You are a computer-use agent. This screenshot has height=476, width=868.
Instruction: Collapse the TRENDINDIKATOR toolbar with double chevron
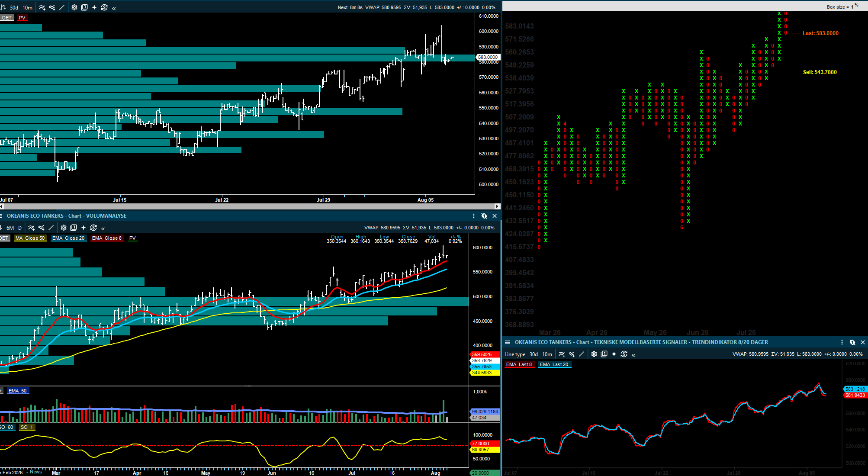(x=633, y=355)
